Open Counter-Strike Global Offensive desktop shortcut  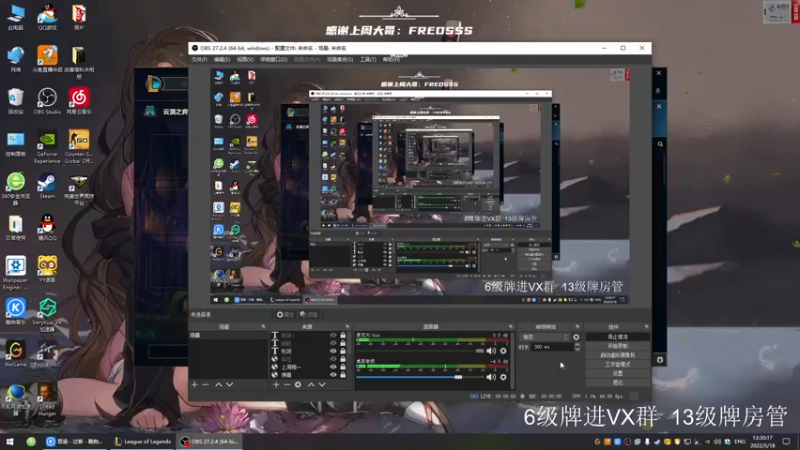point(79,146)
